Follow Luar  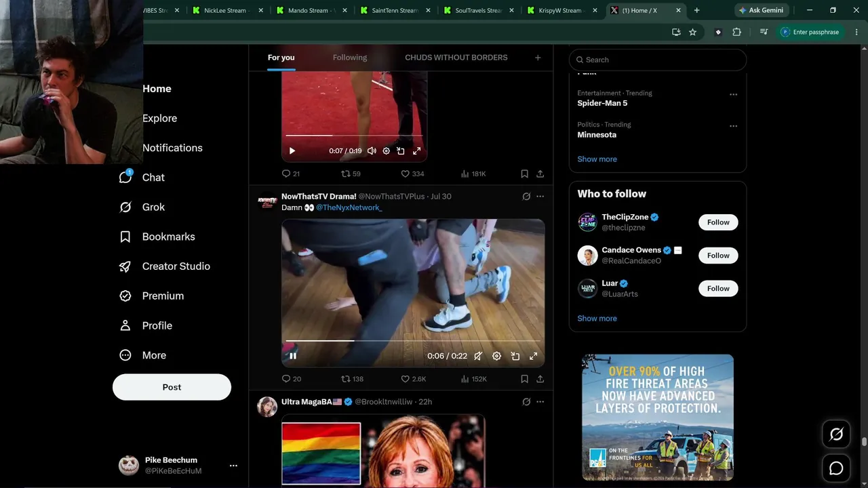click(718, 289)
